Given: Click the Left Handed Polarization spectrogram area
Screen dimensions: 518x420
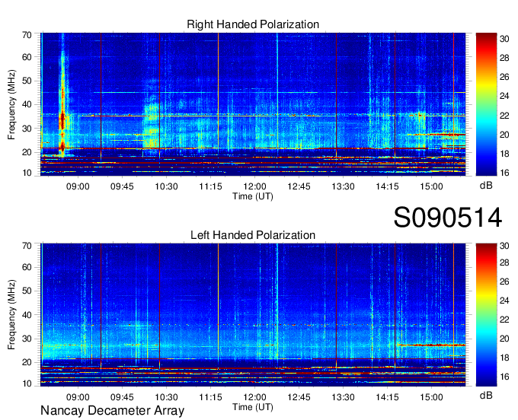Looking at the screenshot, I should 253,315.
